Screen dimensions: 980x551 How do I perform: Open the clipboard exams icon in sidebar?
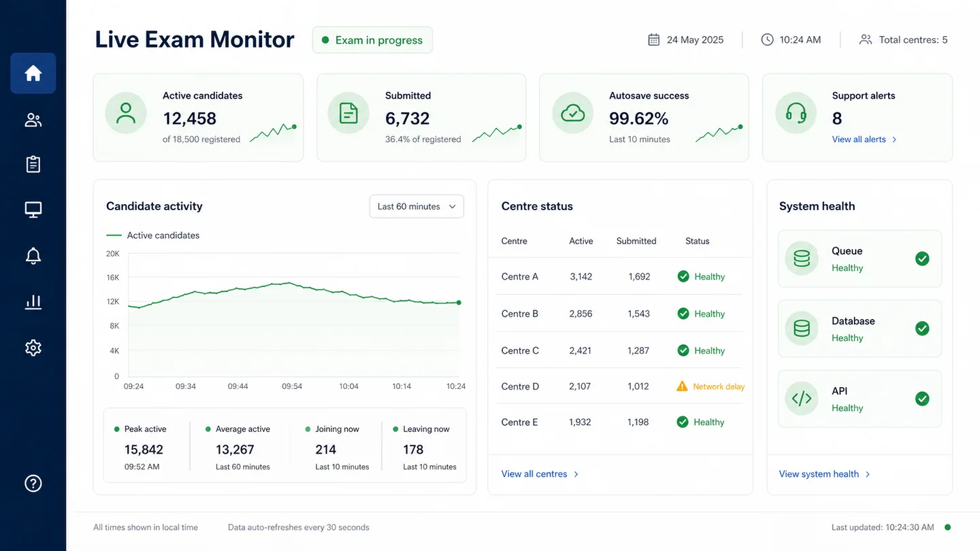pos(33,164)
